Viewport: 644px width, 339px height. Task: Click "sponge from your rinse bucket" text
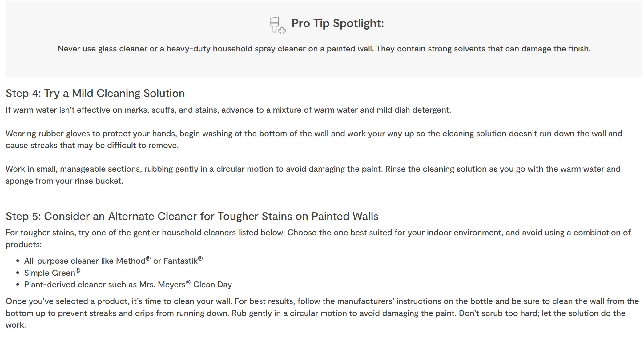coord(64,181)
